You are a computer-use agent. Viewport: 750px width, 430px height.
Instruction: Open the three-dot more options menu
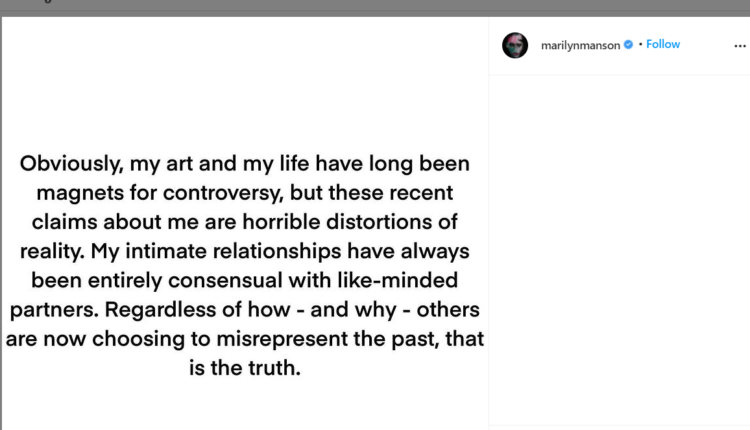click(x=727, y=45)
